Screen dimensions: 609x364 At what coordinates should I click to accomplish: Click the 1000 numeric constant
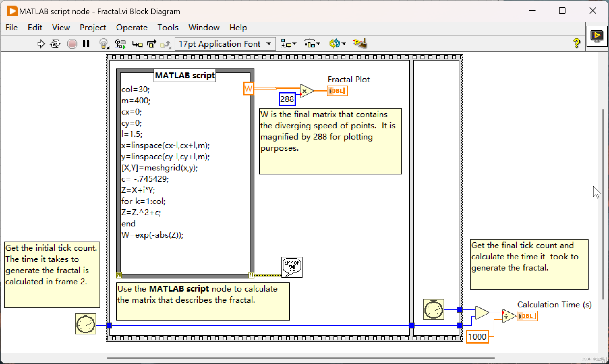click(477, 337)
